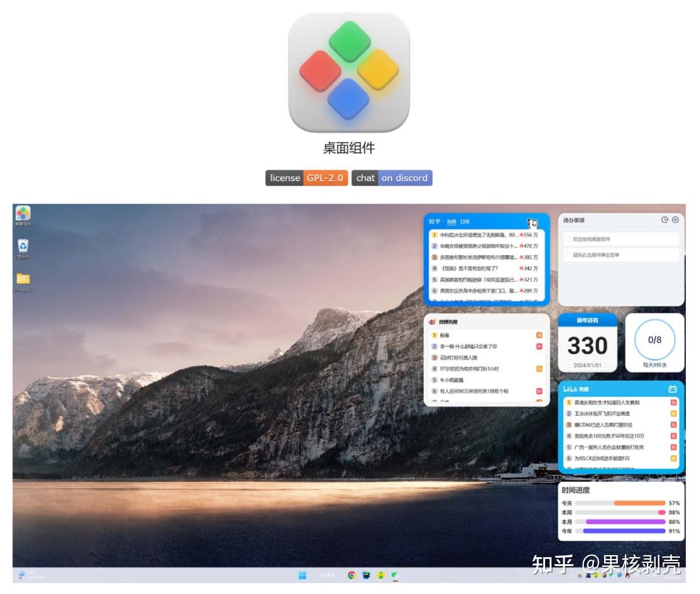Screen dimensions: 700x594
Task: Open Zhihu hot item with 385 万 heat
Action: coord(484,257)
